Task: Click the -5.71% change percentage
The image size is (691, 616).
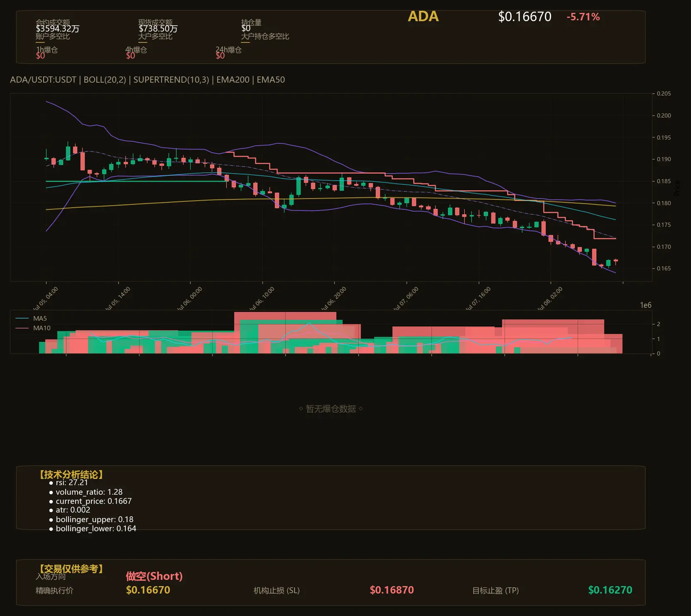Action: [583, 17]
